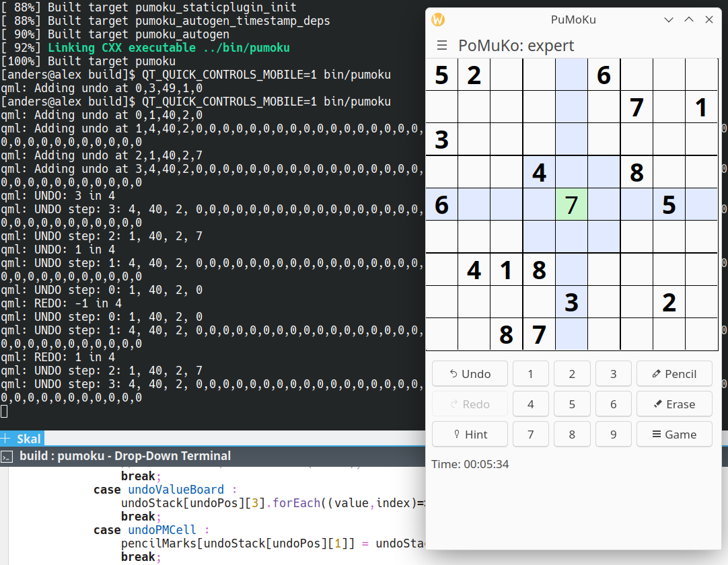
Task: Select the 2 cell in eighth row
Action: [x=669, y=302]
